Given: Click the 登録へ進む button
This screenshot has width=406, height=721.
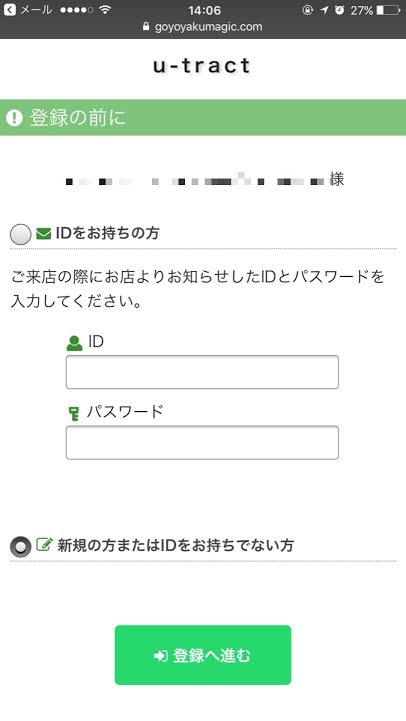Looking at the screenshot, I should tap(203, 655).
